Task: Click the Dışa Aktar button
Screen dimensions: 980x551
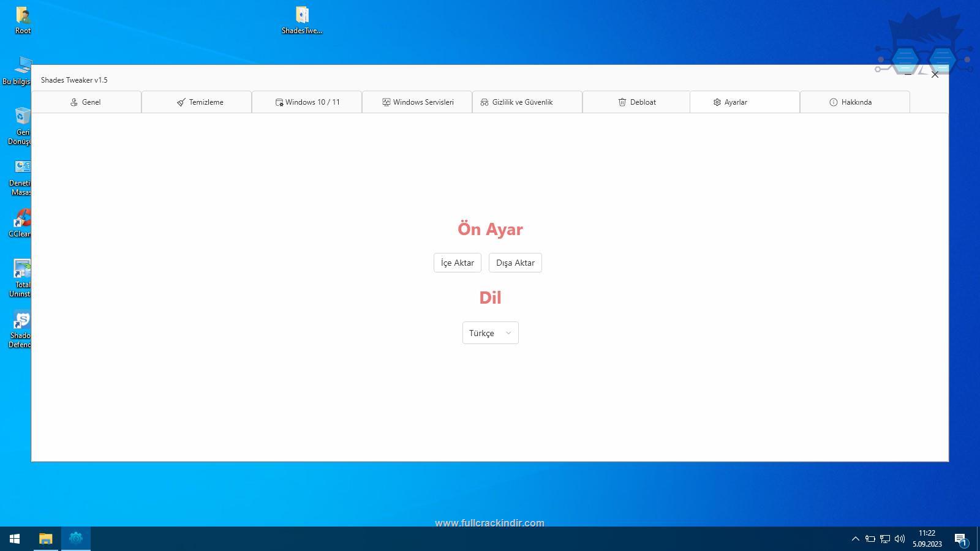Action: tap(515, 263)
